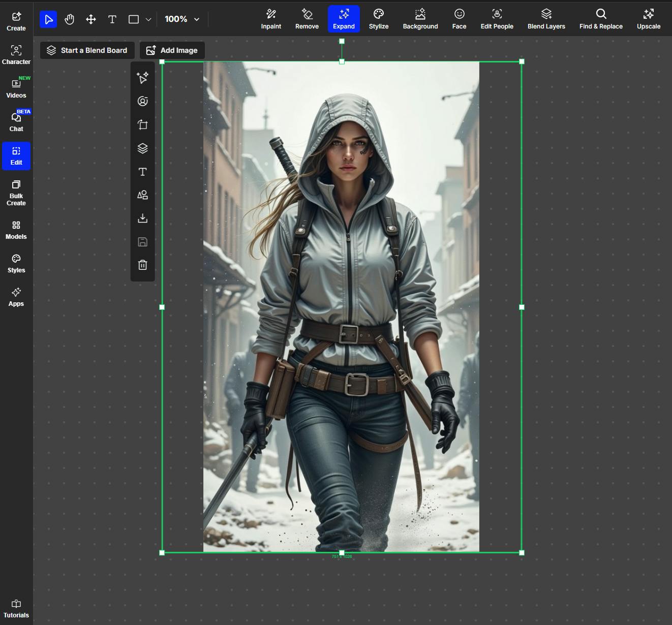672x625 pixels.
Task: Click the Add Image button
Action: [172, 50]
